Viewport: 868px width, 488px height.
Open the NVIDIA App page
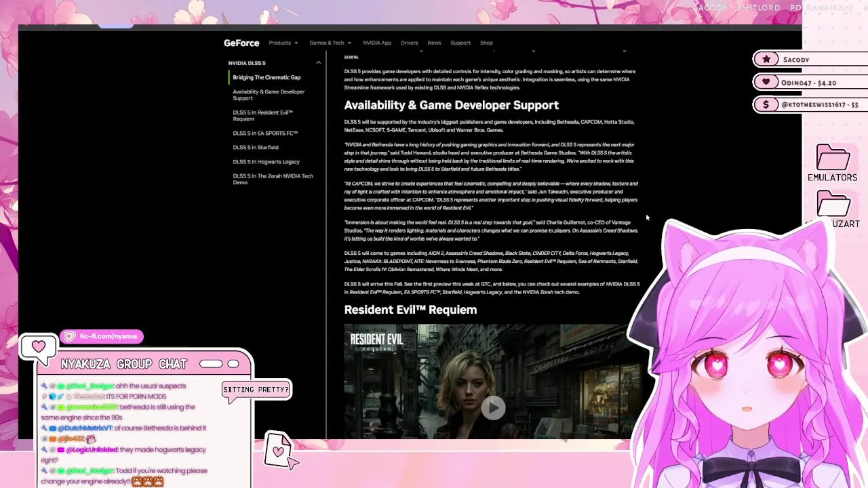point(377,43)
